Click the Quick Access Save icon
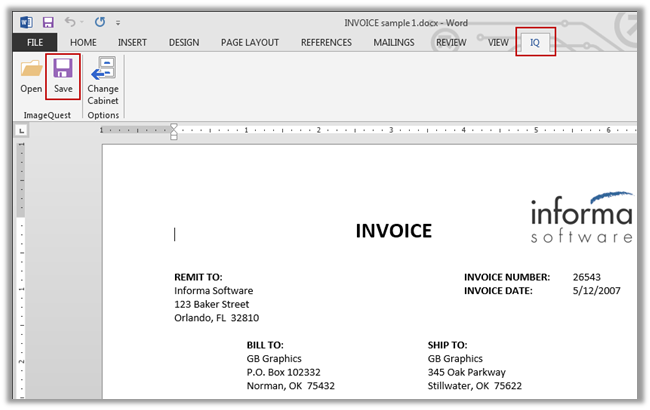Image resolution: width=650 pixels, height=410 pixels. [48, 22]
